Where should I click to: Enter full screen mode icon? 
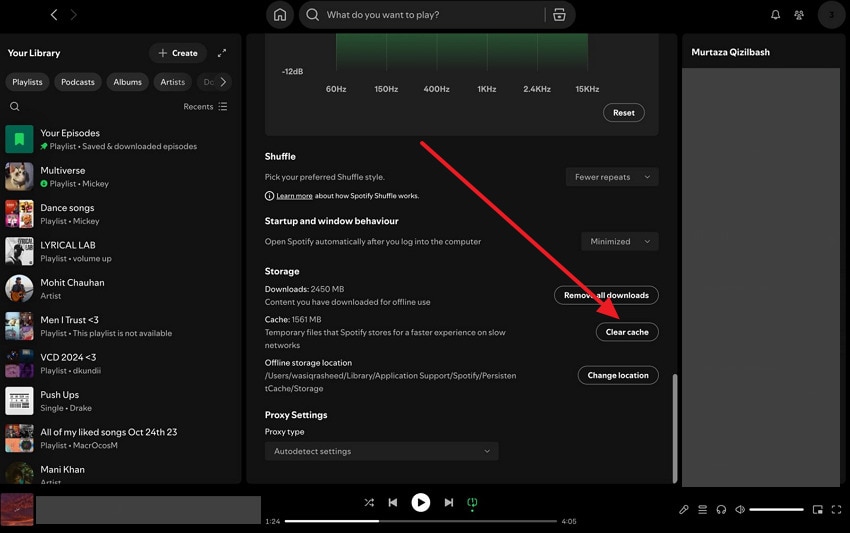click(836, 509)
